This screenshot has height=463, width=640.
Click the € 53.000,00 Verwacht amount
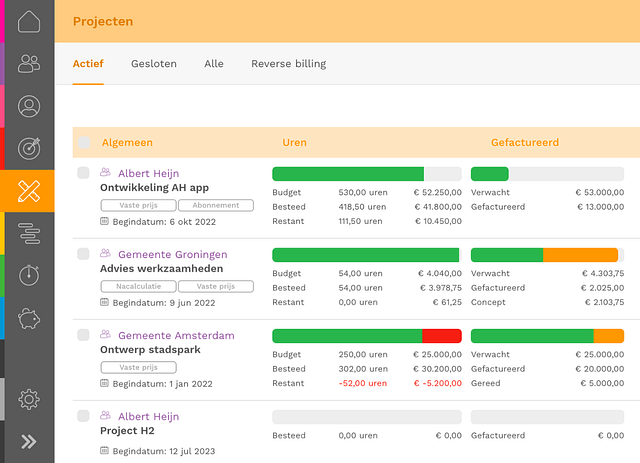click(x=600, y=192)
